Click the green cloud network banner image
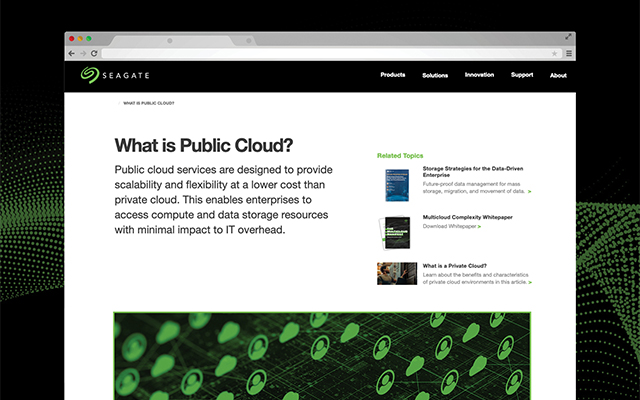The image size is (640, 400). [321, 355]
